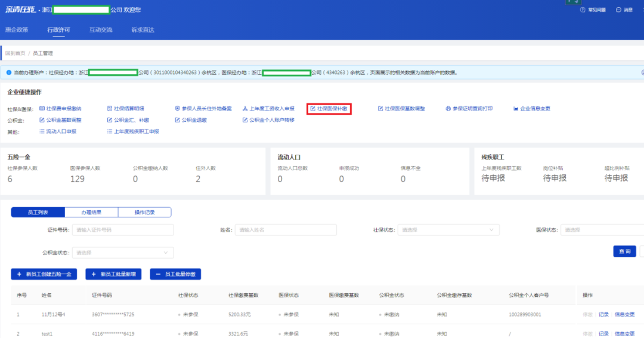Open 消息 notifications in top bar
The image size is (644, 338).
(624, 10)
